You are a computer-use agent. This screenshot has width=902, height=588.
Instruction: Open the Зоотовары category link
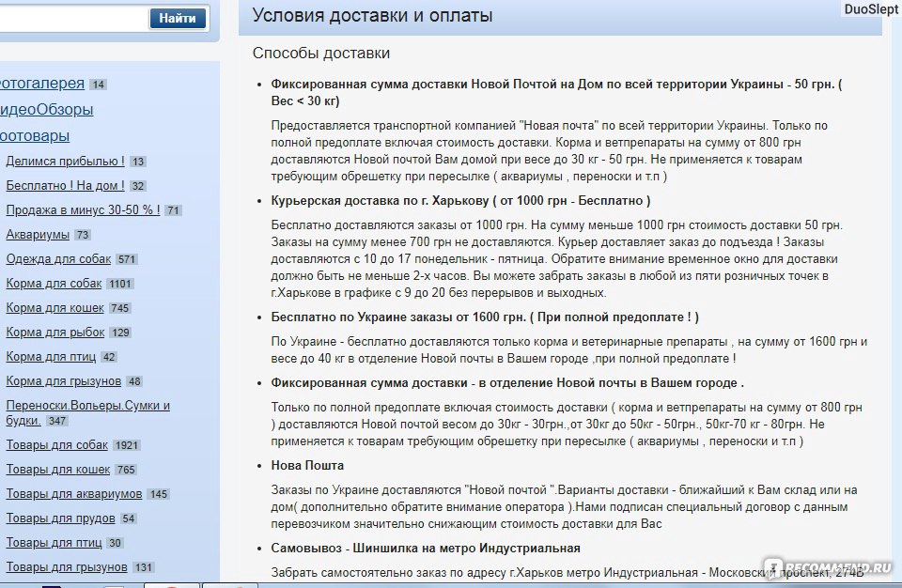35,136
